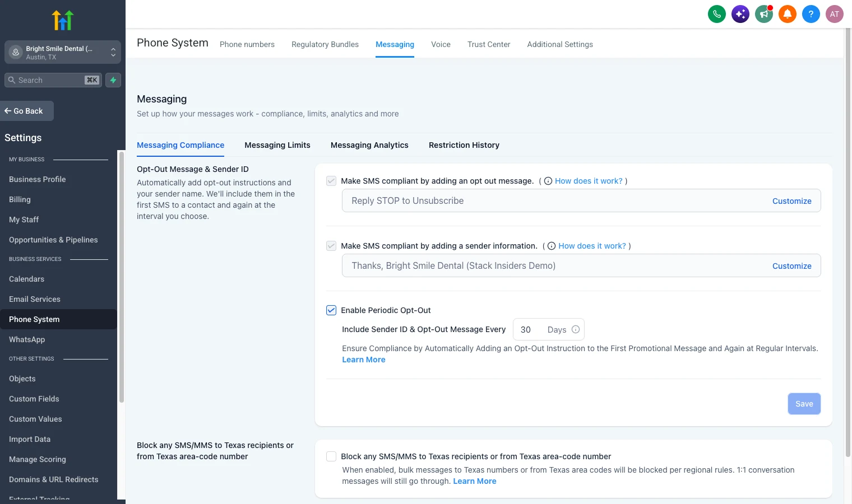The image size is (852, 504).
Task: Open the Additional Settings tab
Action: coord(560,44)
